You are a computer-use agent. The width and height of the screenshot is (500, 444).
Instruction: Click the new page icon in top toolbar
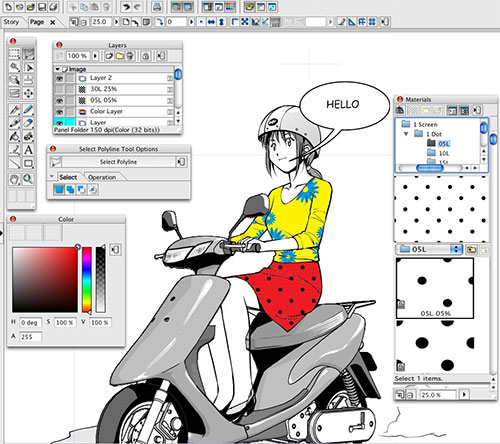[9, 7]
